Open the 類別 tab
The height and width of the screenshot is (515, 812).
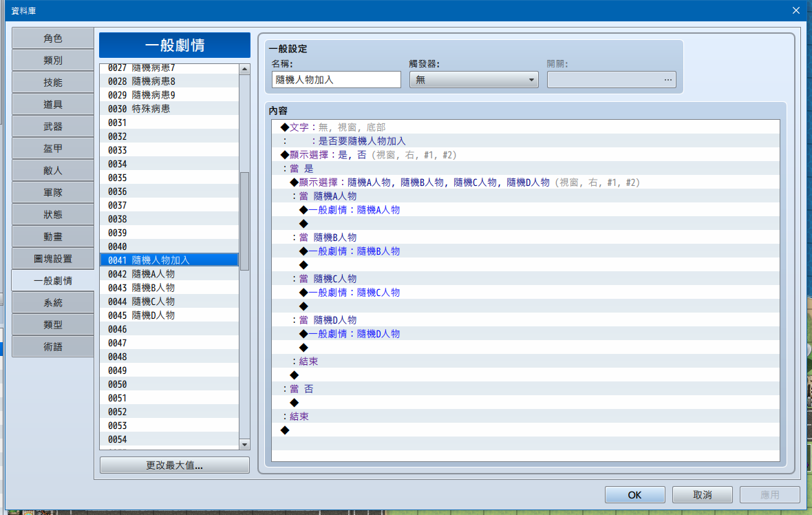click(x=53, y=60)
